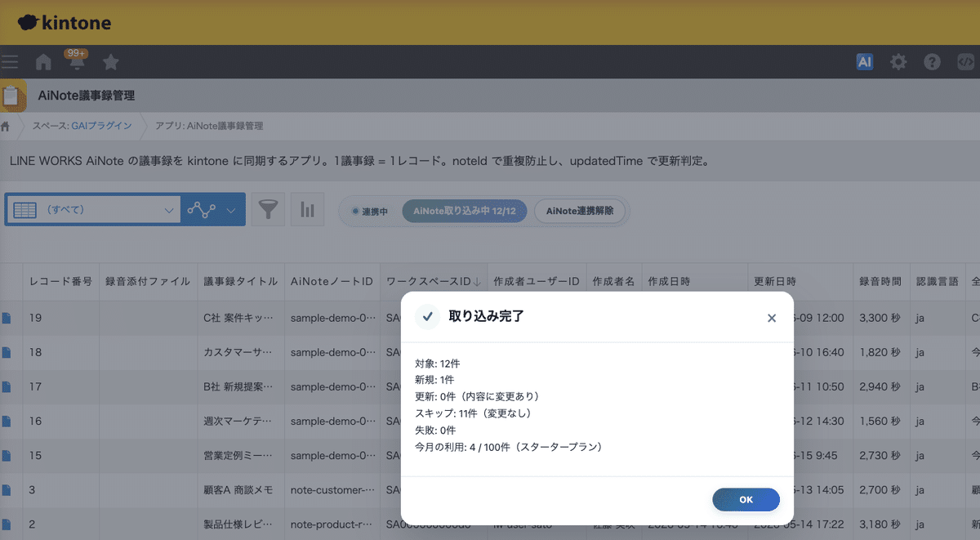
Task: Click the 2,730 秒 recording time cell
Action: click(880, 456)
